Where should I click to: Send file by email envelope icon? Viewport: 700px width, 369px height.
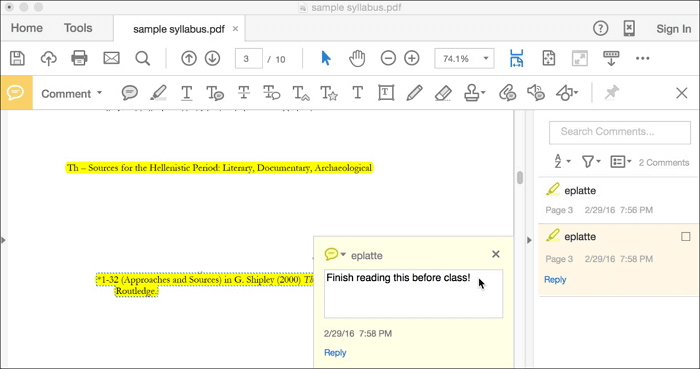[x=111, y=58]
